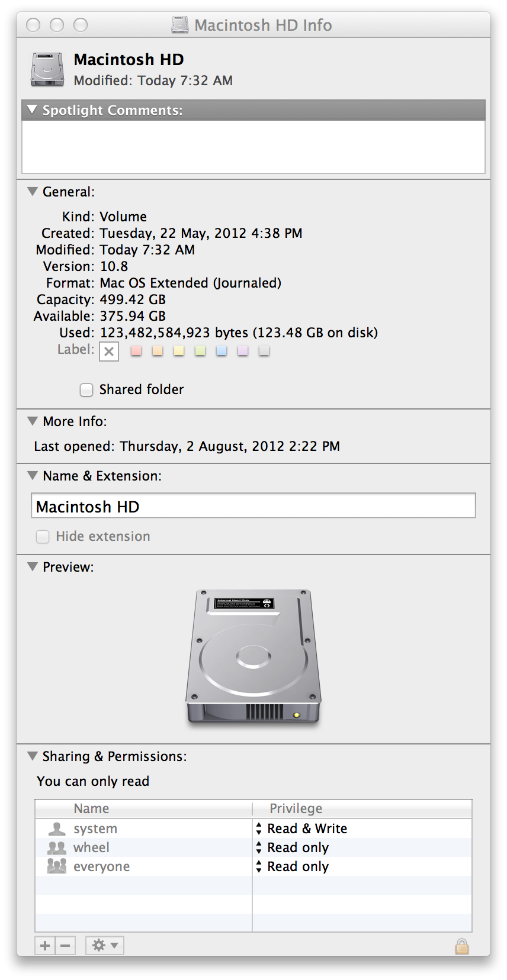Click the Privilege column header

362,808
